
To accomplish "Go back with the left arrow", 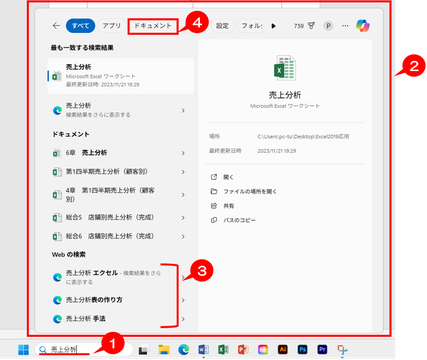I will click(56, 26).
